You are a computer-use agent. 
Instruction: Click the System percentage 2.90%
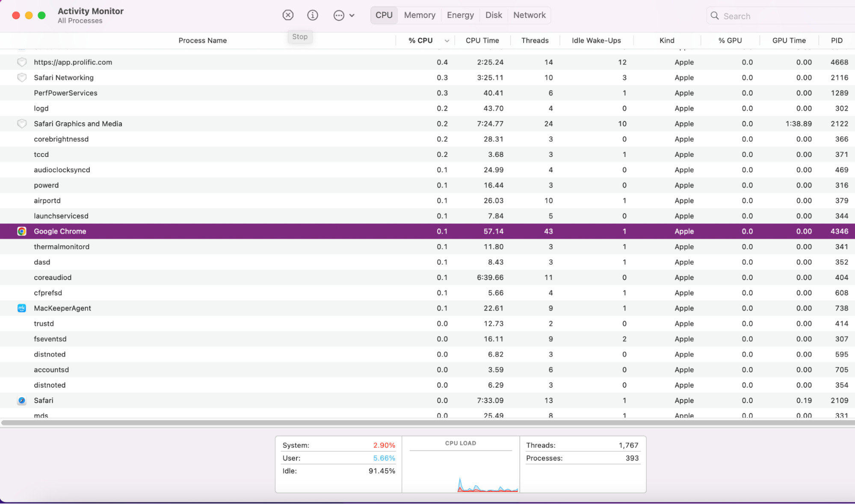point(384,445)
